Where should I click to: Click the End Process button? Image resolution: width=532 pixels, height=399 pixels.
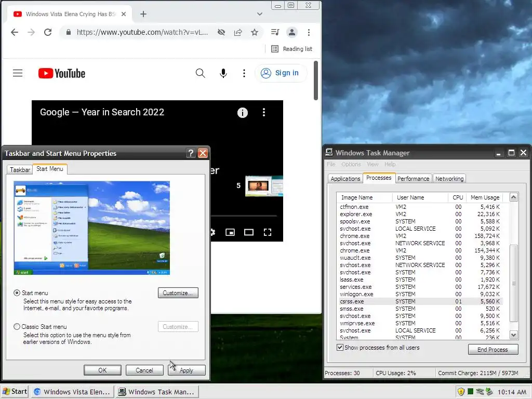[x=493, y=350]
